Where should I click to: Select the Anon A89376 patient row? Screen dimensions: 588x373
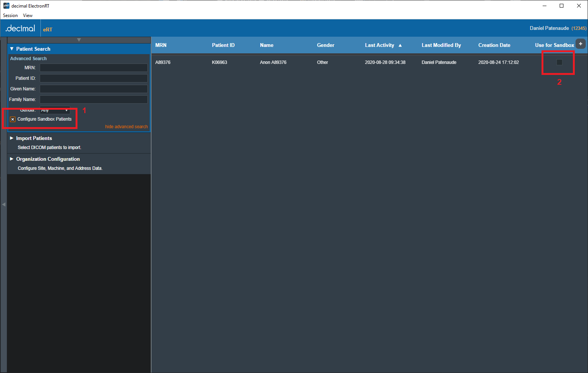coord(273,62)
